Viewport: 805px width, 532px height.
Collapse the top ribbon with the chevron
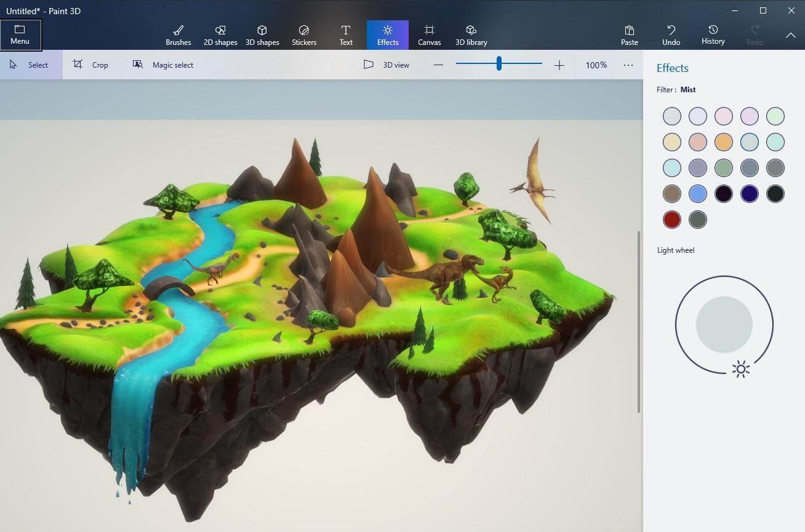[791, 35]
